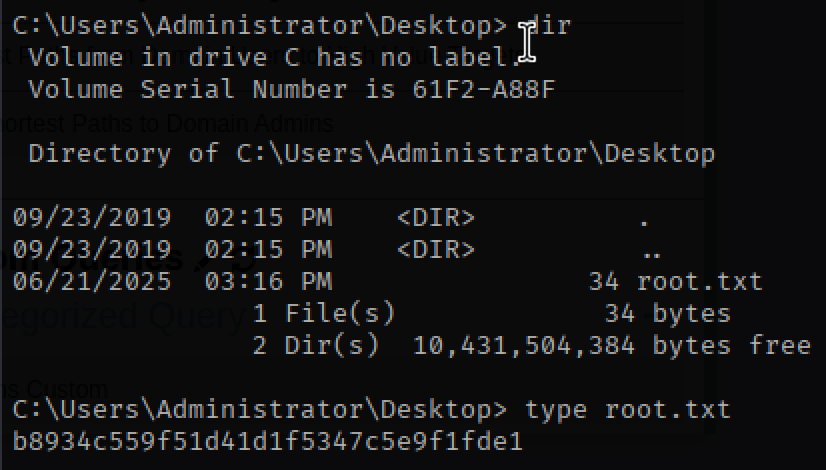Click the "10,431,504,384 bytes free" text
Screen dimensions: 826x470
pyautogui.click(x=611, y=346)
